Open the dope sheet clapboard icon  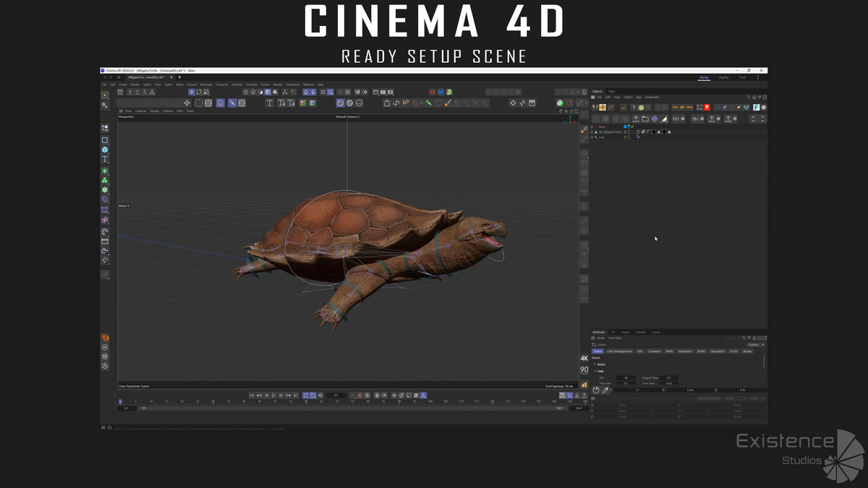pyautogui.click(x=532, y=103)
